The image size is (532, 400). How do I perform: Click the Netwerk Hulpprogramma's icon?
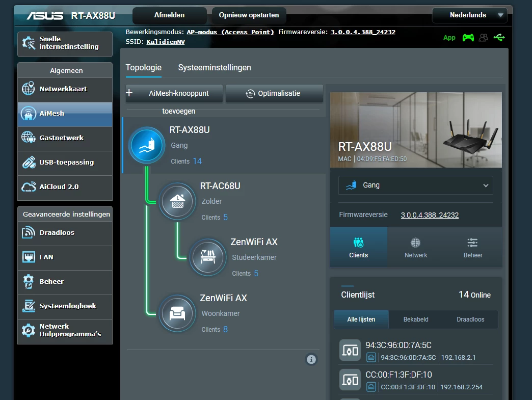(x=29, y=330)
